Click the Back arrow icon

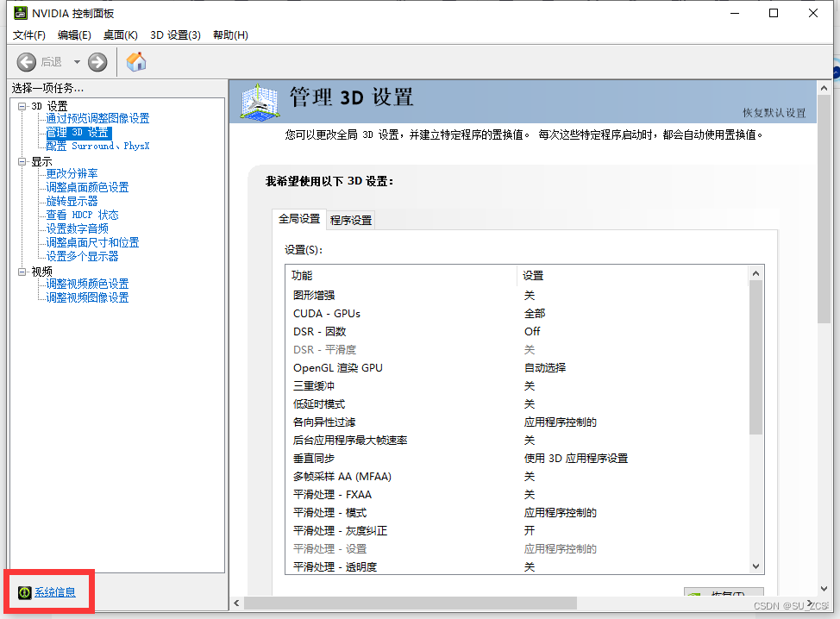[x=26, y=62]
